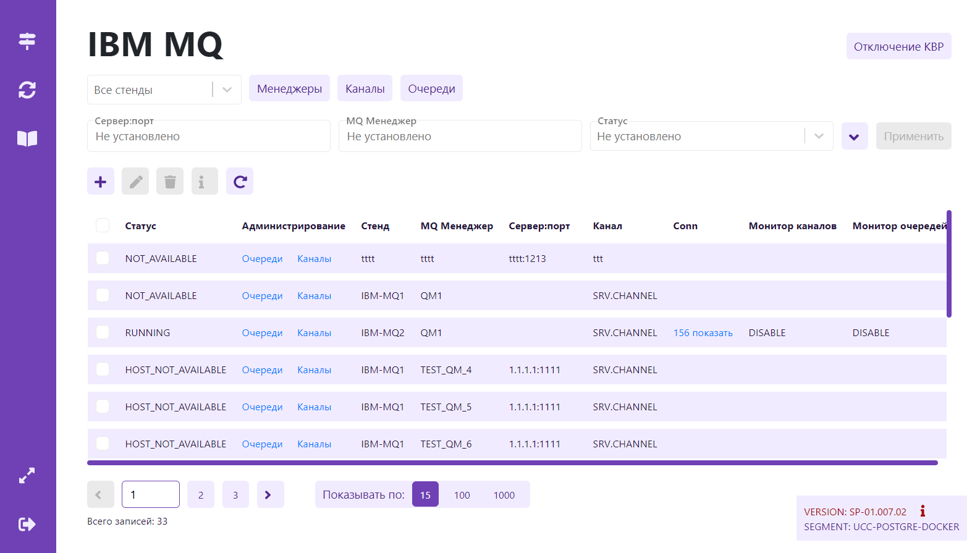Open the "Все стенды" dropdown

coord(164,90)
